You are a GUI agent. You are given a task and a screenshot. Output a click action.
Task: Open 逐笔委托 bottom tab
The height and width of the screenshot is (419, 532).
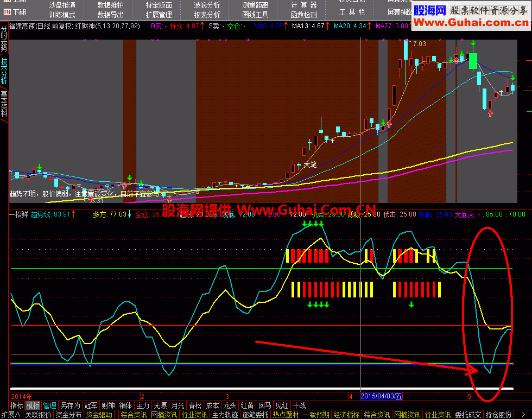click(255, 415)
